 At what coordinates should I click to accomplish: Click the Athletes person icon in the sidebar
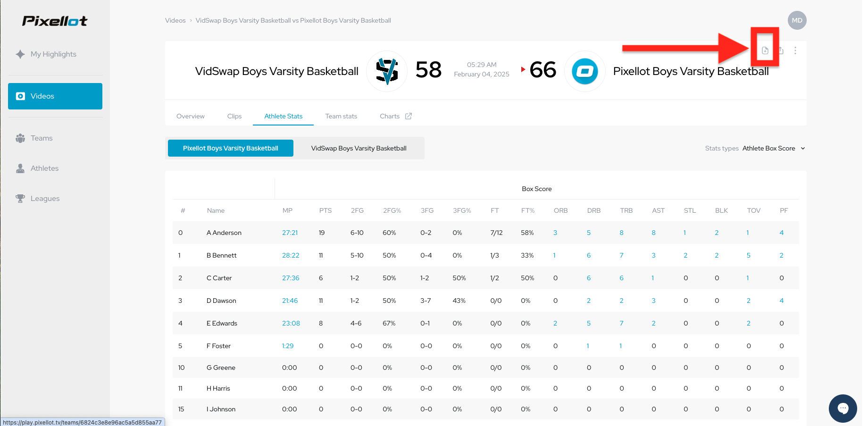(x=20, y=168)
